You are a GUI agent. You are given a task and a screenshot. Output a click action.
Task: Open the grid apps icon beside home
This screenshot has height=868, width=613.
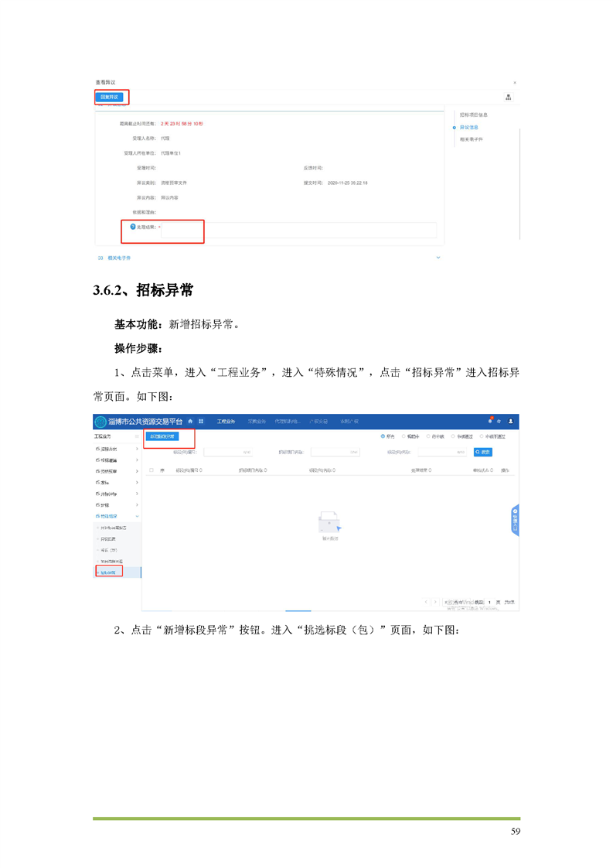click(201, 422)
